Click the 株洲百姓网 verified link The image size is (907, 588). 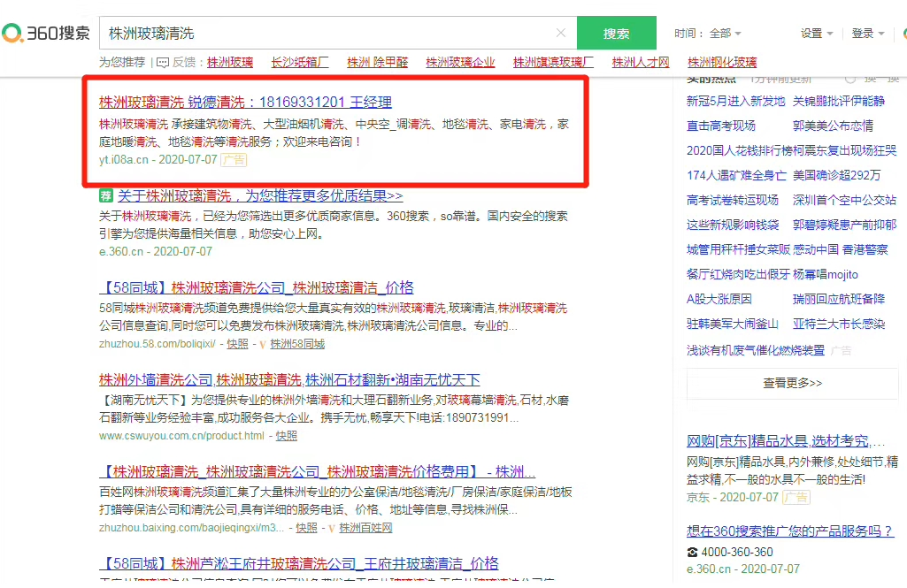(365, 528)
